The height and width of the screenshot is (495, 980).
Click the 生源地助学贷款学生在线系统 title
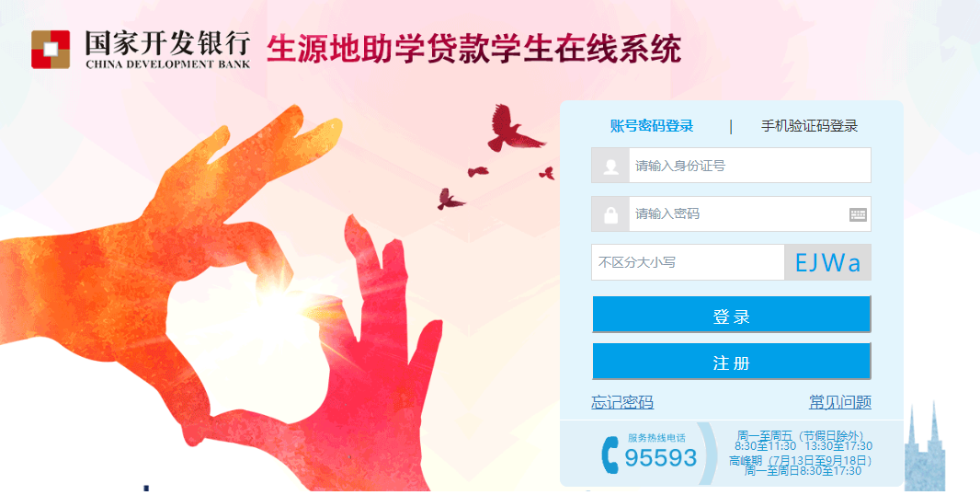point(473,50)
